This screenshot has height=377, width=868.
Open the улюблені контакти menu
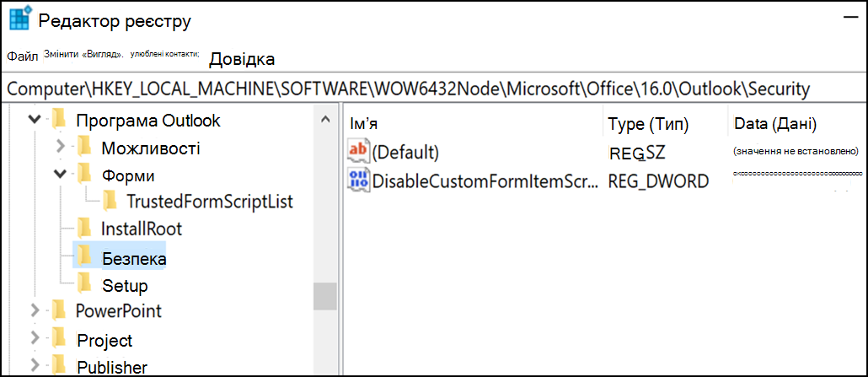coord(164,54)
